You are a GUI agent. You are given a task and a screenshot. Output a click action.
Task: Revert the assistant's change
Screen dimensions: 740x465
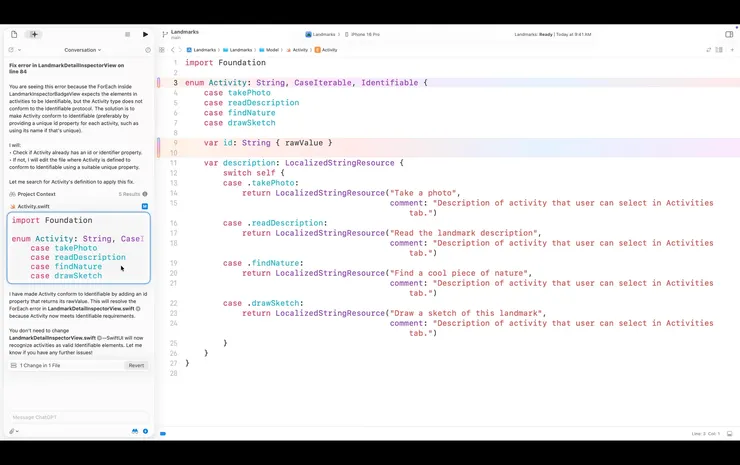[x=136, y=365]
